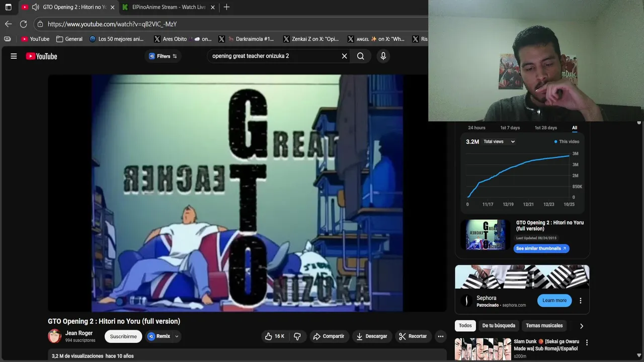Image resolution: width=644 pixels, height=362 pixels.
Task: Clear the search box with the X
Action: (x=345, y=56)
